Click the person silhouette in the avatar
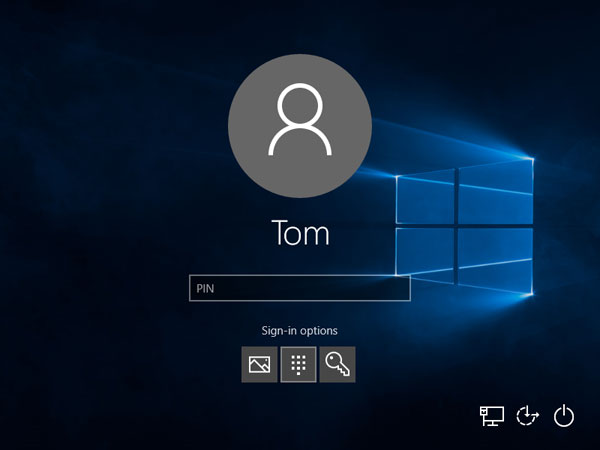 (300, 121)
